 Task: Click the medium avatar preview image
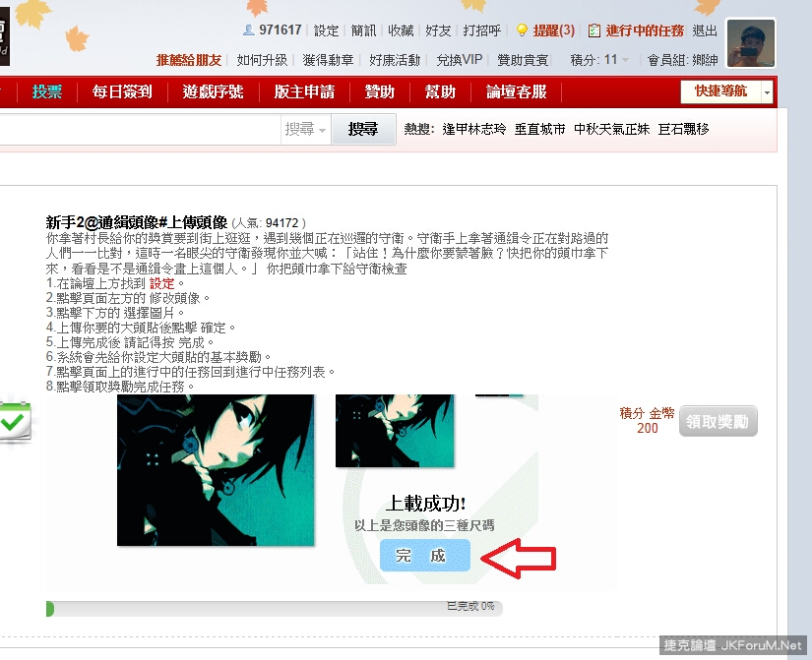click(395, 431)
